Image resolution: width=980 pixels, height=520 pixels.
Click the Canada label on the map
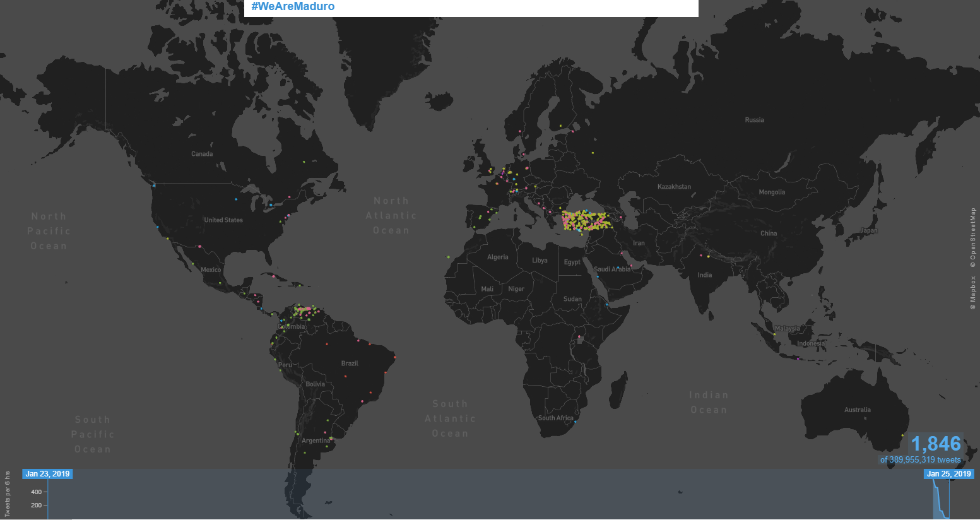tap(202, 154)
